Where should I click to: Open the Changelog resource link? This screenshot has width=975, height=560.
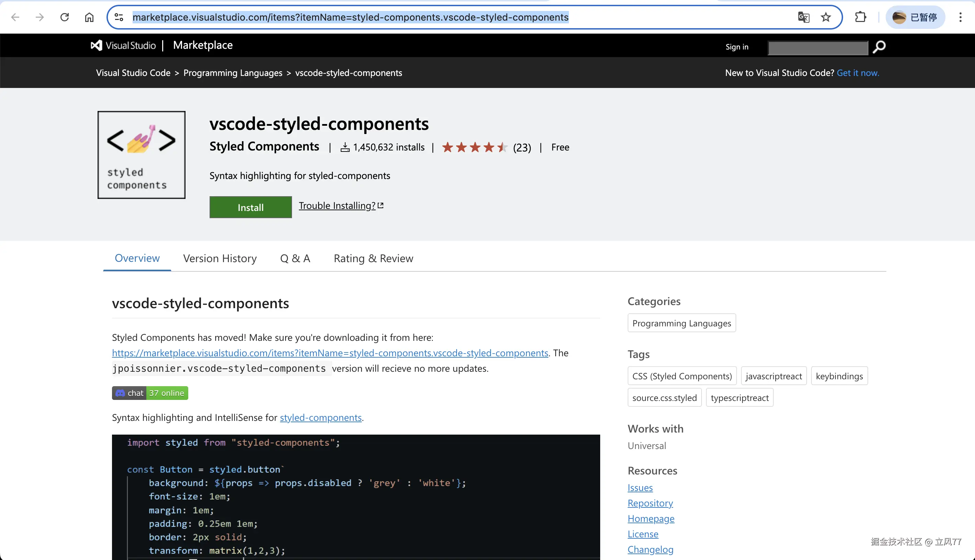tap(650, 550)
